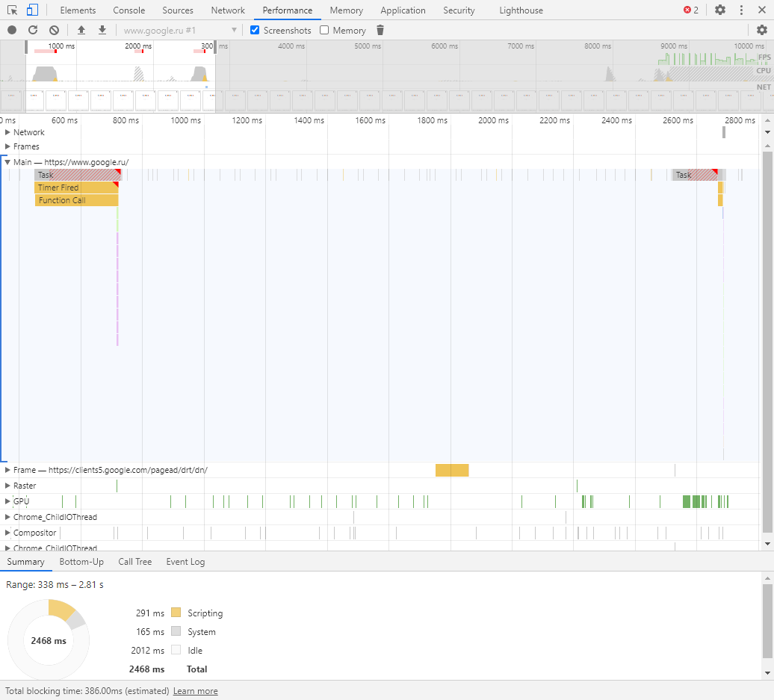Click the Collect garbage trash icon
The image size is (774, 700).
pos(380,30)
